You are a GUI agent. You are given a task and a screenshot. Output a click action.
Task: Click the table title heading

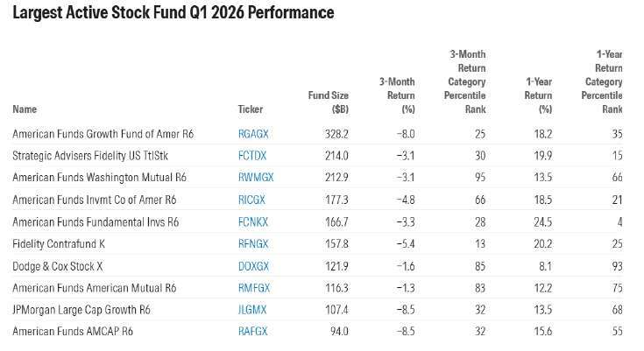[173, 14]
